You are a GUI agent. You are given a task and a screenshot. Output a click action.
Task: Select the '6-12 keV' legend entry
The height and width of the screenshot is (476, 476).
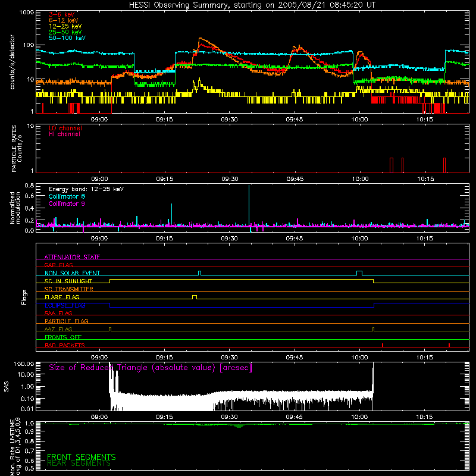coord(64,20)
